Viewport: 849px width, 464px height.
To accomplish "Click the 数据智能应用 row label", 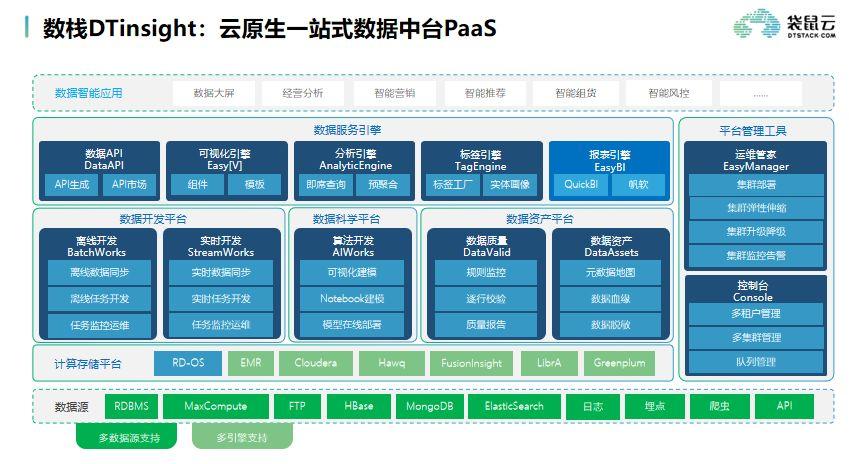I will point(88,93).
